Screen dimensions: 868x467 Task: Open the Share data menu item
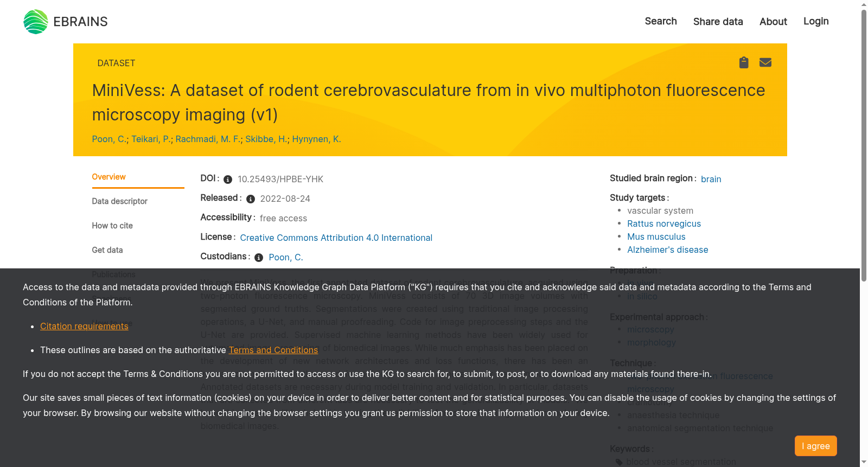[718, 22]
